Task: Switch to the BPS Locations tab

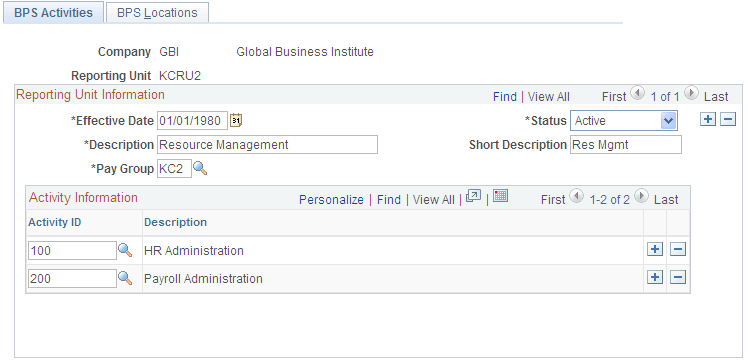Action: point(157,13)
